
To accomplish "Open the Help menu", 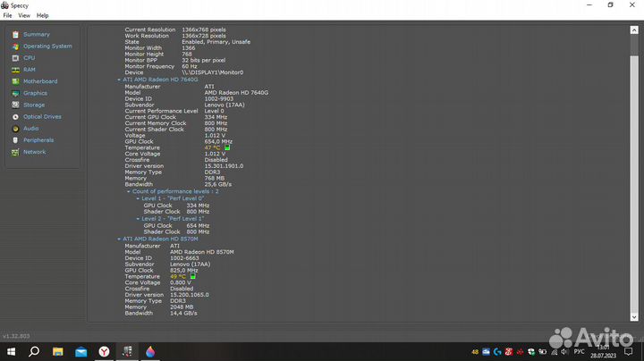I will point(42,15).
